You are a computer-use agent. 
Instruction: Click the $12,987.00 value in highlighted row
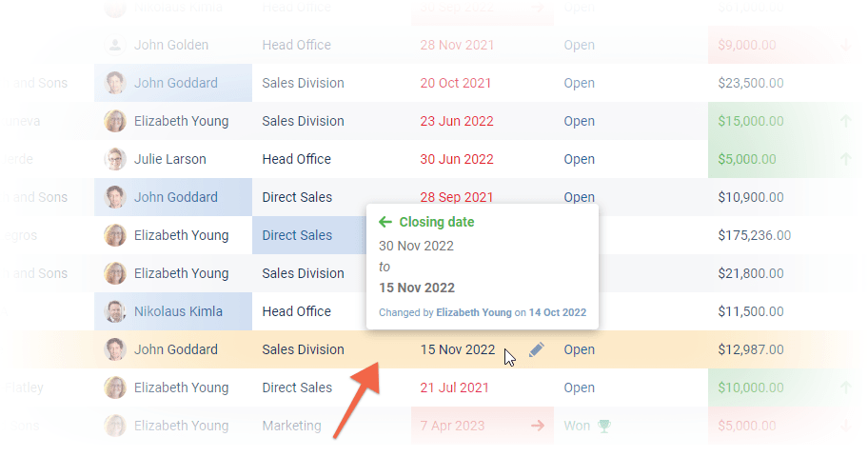tap(750, 349)
